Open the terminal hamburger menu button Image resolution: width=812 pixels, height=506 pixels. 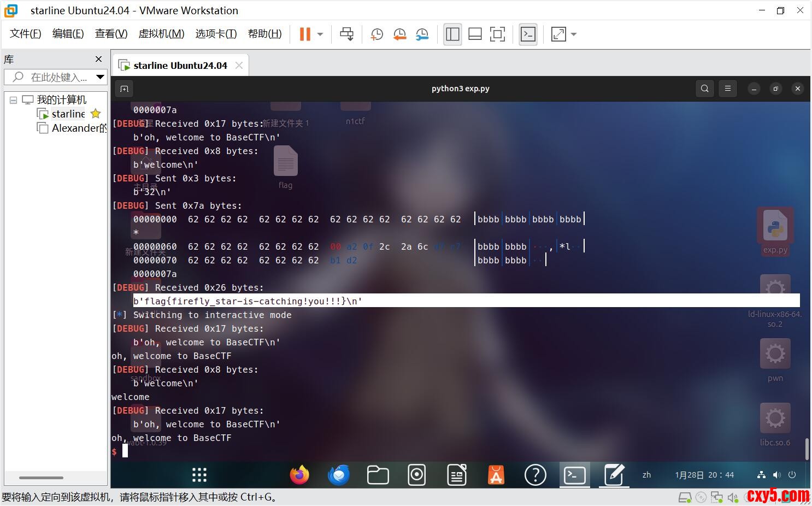click(x=727, y=89)
